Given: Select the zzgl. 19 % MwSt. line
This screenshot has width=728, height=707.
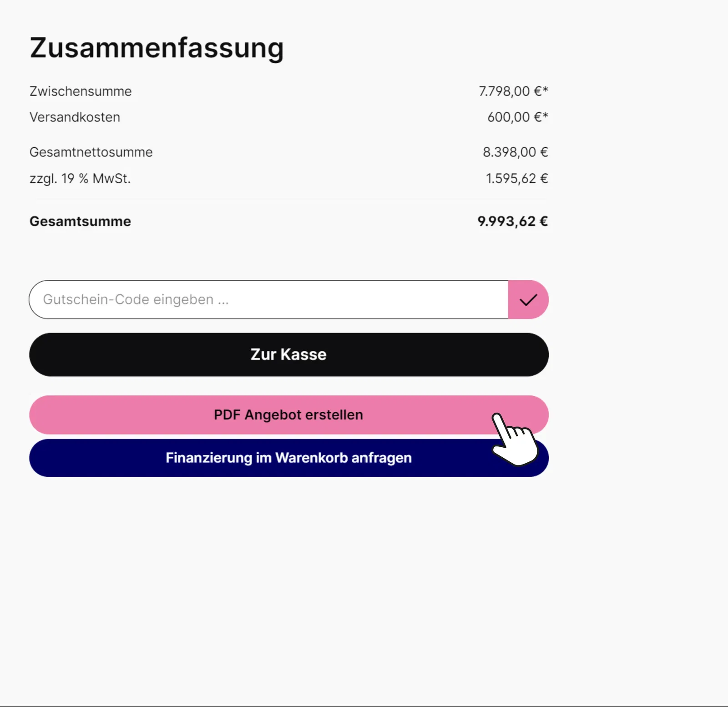Looking at the screenshot, I should pos(80,178).
